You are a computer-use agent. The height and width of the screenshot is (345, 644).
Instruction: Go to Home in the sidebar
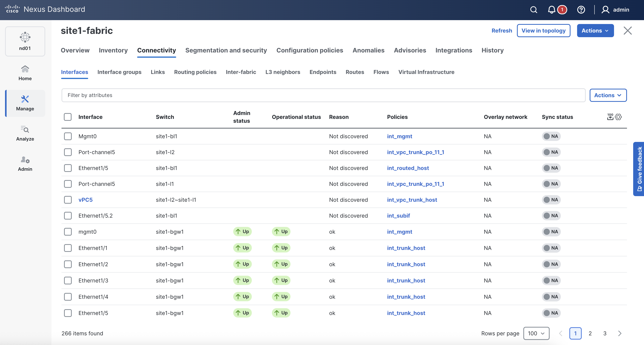[x=25, y=73]
